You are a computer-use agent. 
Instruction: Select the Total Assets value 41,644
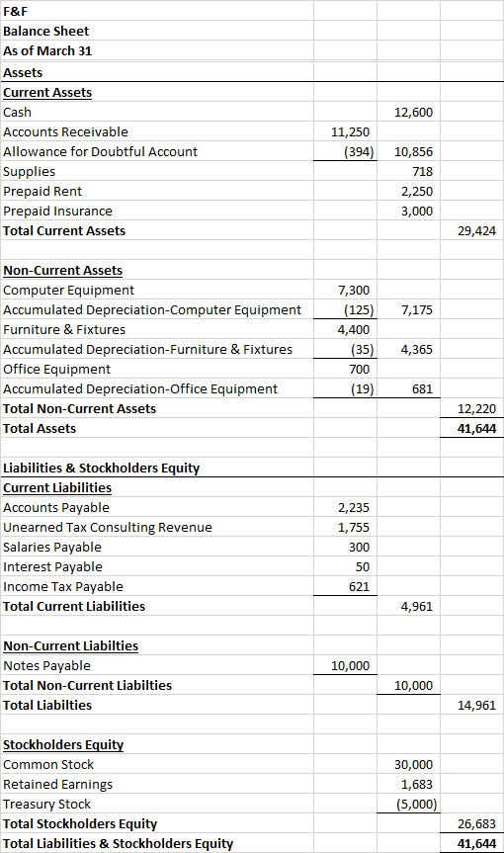(x=476, y=429)
